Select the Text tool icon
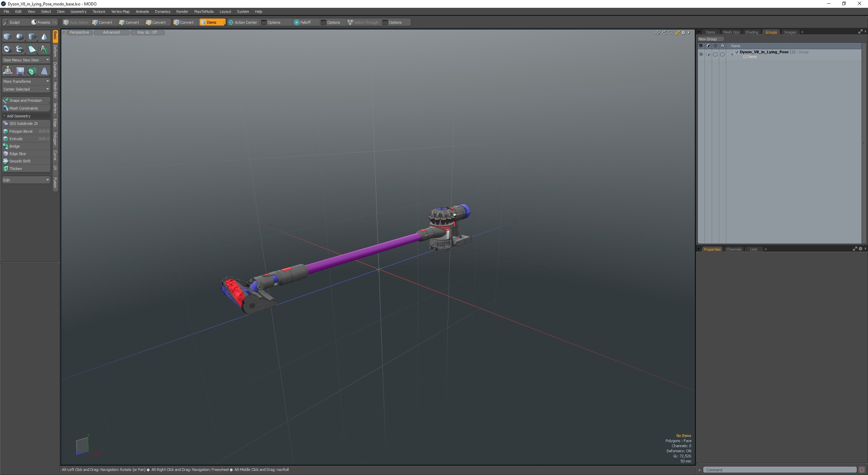The height and width of the screenshot is (475, 868). point(44,49)
